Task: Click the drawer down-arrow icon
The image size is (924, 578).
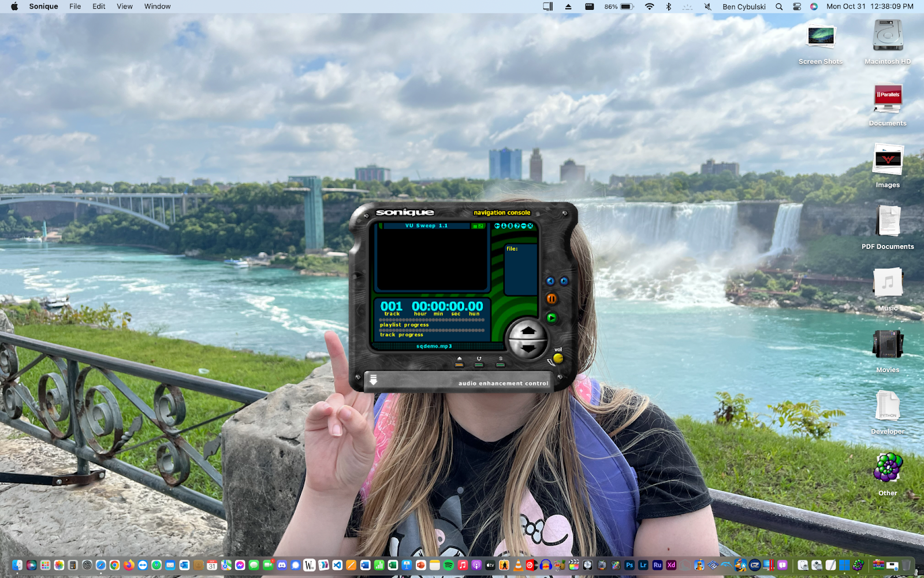Action: click(x=373, y=380)
